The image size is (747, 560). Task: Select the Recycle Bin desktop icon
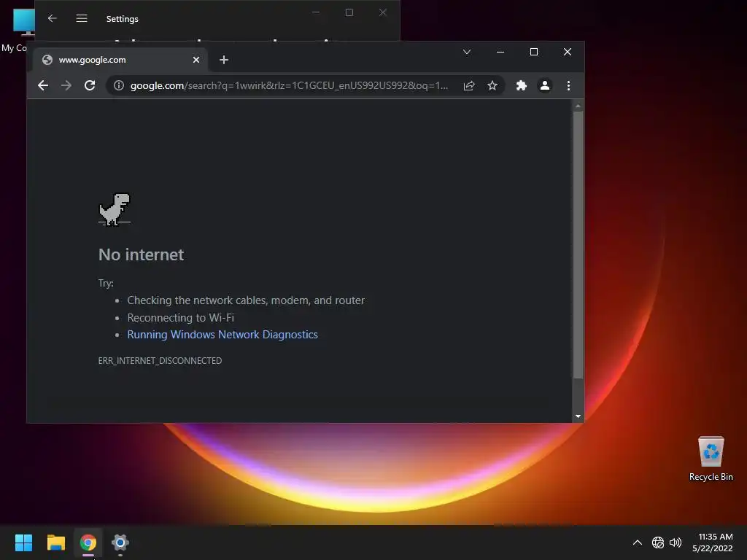pos(711,459)
